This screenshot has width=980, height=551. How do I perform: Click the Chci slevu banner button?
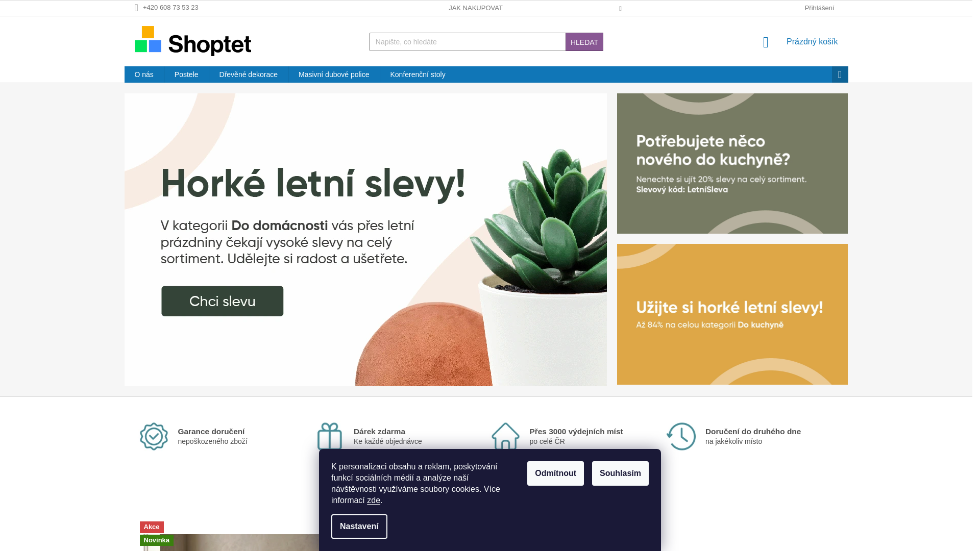(x=223, y=301)
